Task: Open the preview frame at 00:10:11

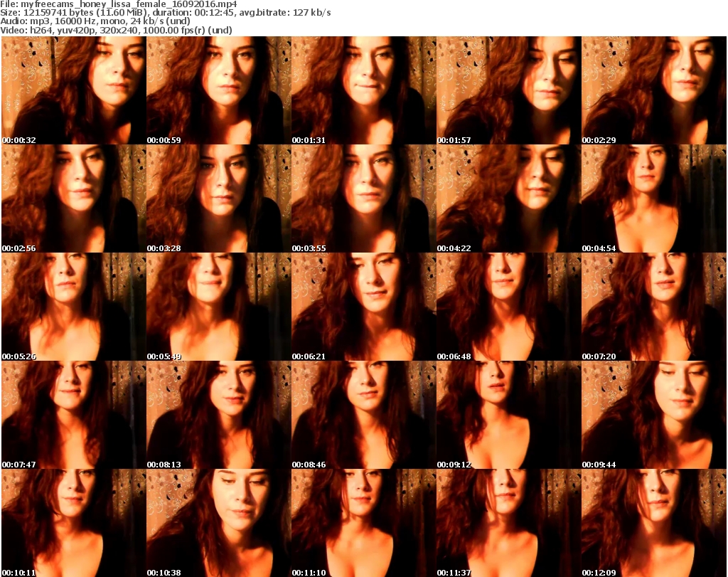Action: pos(73,523)
